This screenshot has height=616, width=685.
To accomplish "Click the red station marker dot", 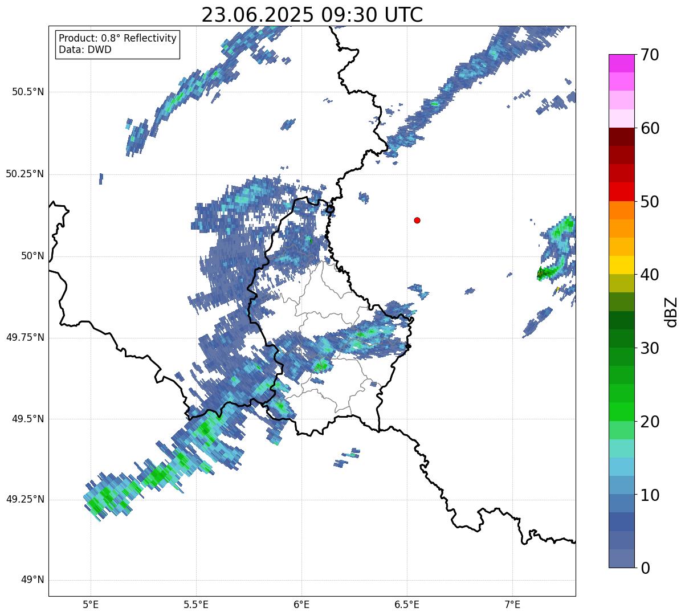I will tap(417, 220).
